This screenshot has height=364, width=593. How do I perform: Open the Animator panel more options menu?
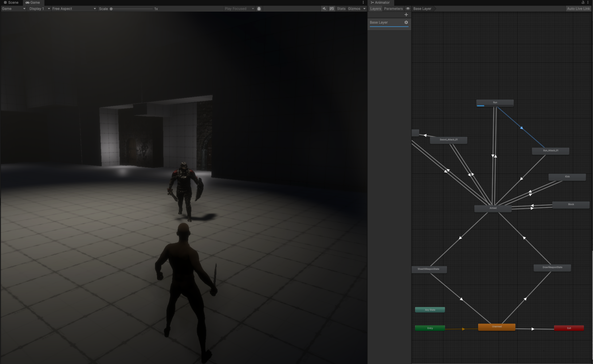(x=588, y=2)
